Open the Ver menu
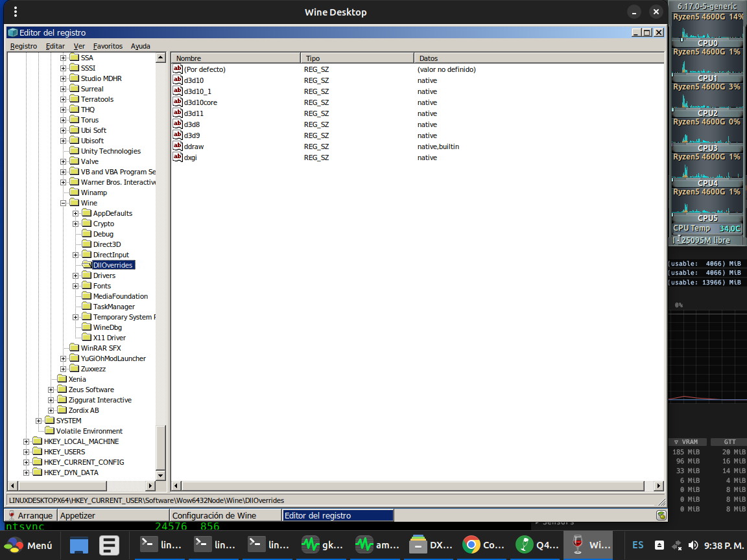The height and width of the screenshot is (560, 747). click(79, 46)
